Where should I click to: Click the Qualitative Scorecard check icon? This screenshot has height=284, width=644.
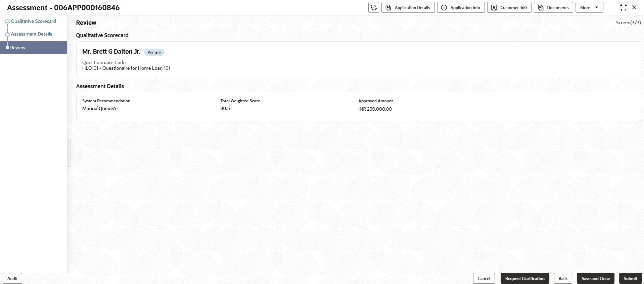[x=7, y=22]
